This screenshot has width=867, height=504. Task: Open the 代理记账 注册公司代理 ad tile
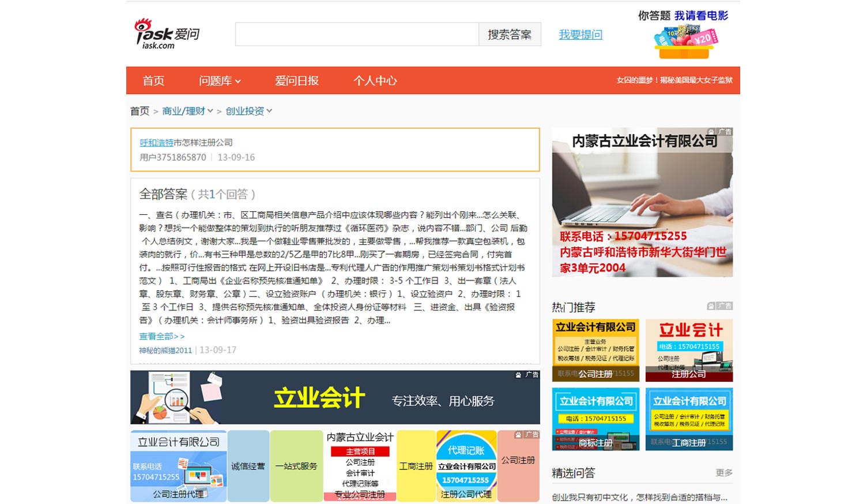(x=466, y=466)
